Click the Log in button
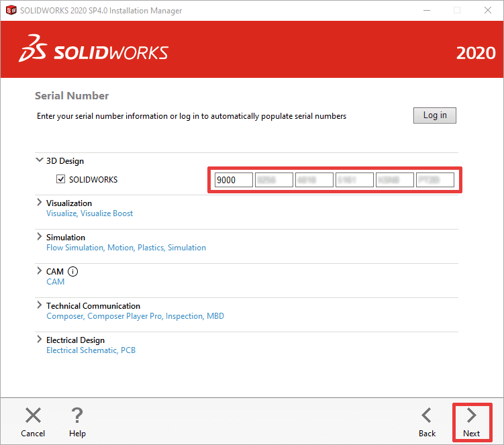The height and width of the screenshot is (445, 504). [435, 115]
